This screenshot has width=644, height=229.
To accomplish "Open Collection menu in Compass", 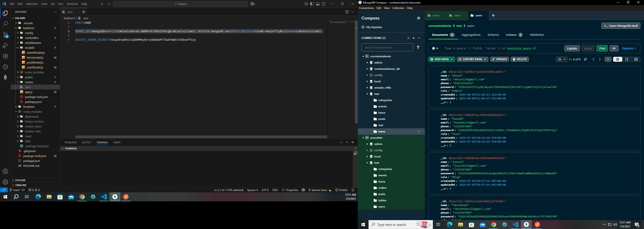I will [x=398, y=8].
